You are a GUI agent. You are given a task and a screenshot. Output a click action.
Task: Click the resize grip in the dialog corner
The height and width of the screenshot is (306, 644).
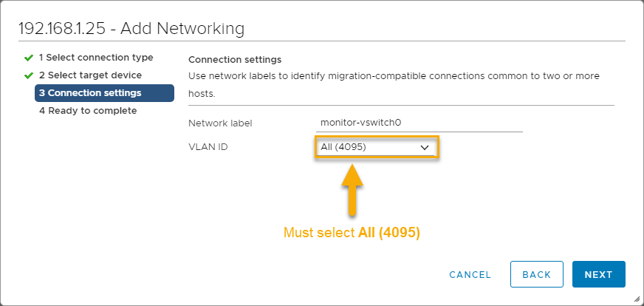(636, 299)
